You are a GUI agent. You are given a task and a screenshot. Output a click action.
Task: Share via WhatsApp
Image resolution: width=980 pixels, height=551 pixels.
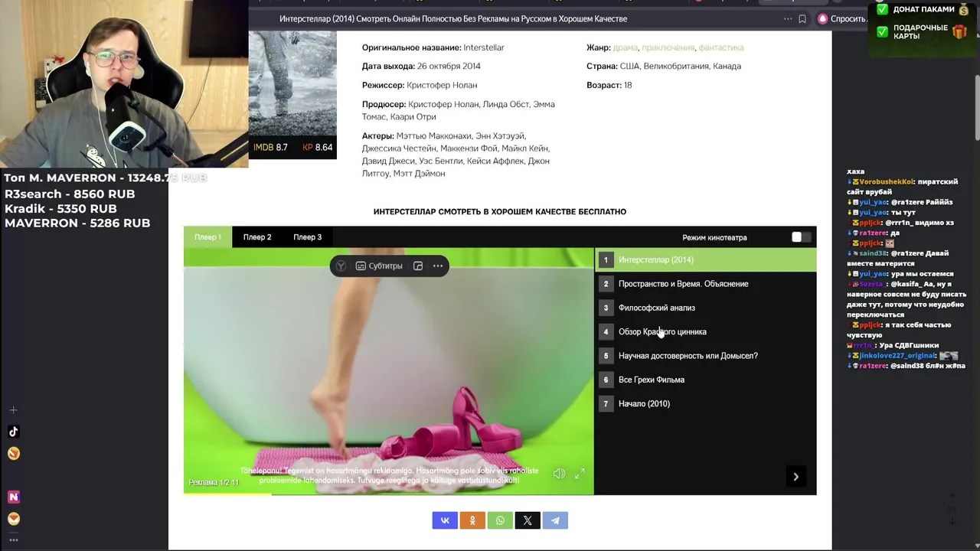(x=500, y=520)
